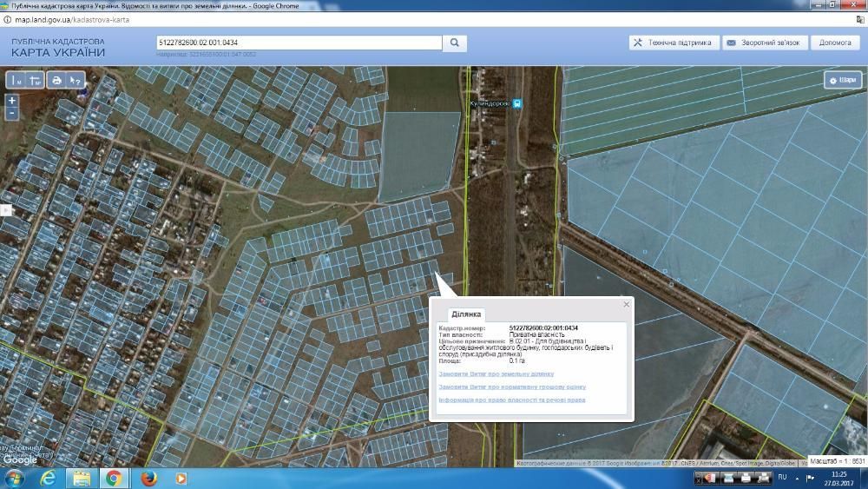This screenshot has height=489, width=868.
Task: Click the browser address bar URL
Action: point(72,19)
